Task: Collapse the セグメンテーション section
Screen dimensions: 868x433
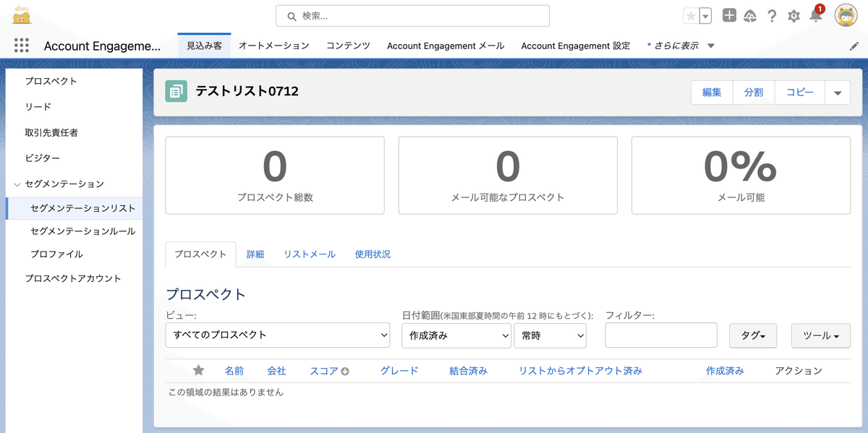Action: 17,184
